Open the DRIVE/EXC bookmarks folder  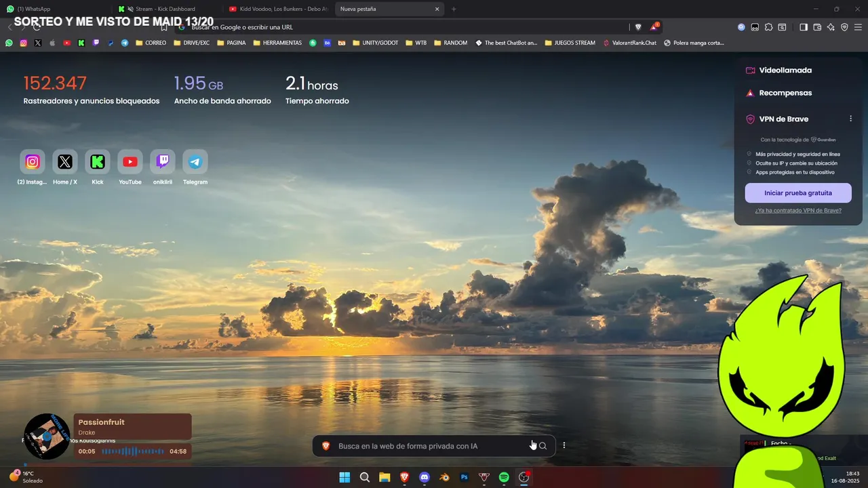click(191, 43)
